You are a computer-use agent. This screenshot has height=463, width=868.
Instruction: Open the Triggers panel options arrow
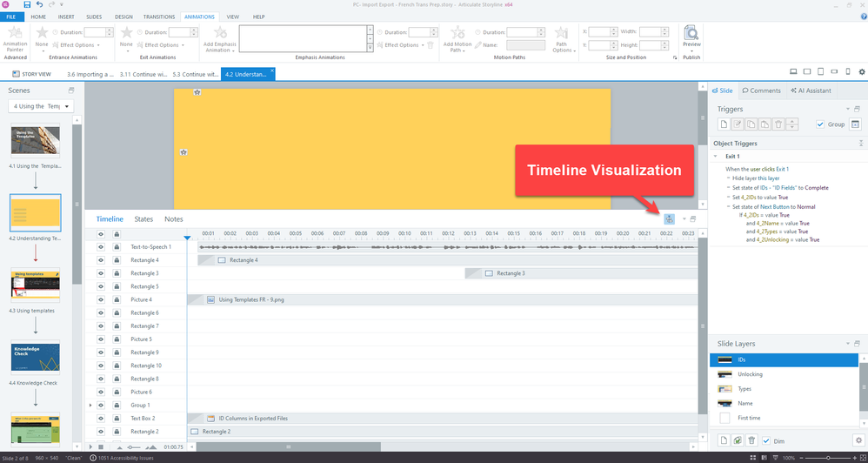point(847,109)
